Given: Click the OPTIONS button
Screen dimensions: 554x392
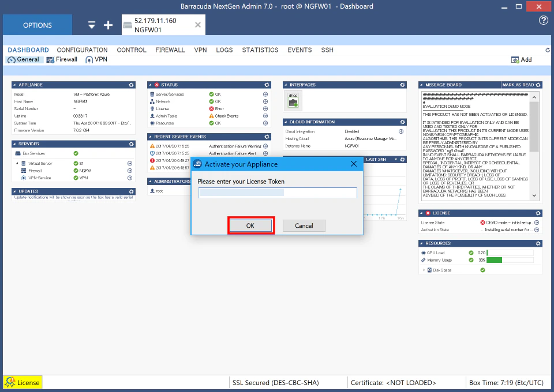Looking at the screenshot, I should pyautogui.click(x=38, y=25).
